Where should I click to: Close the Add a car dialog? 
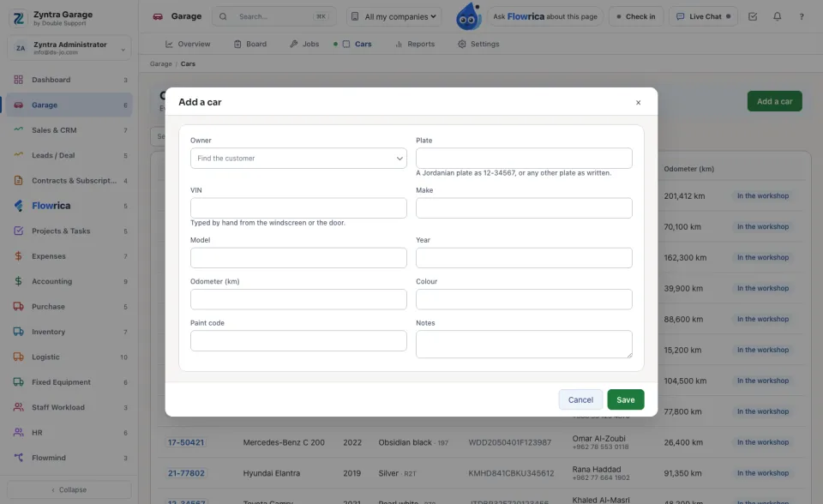tap(638, 102)
